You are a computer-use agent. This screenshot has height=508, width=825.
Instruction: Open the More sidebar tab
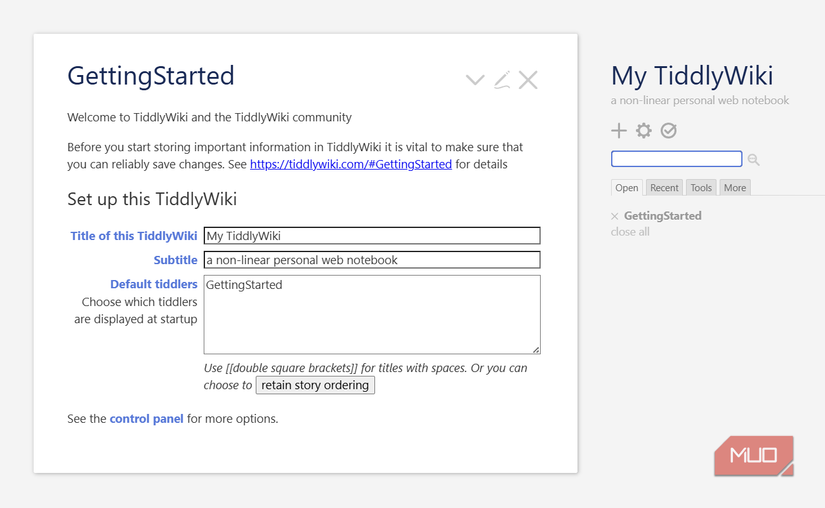click(x=735, y=188)
